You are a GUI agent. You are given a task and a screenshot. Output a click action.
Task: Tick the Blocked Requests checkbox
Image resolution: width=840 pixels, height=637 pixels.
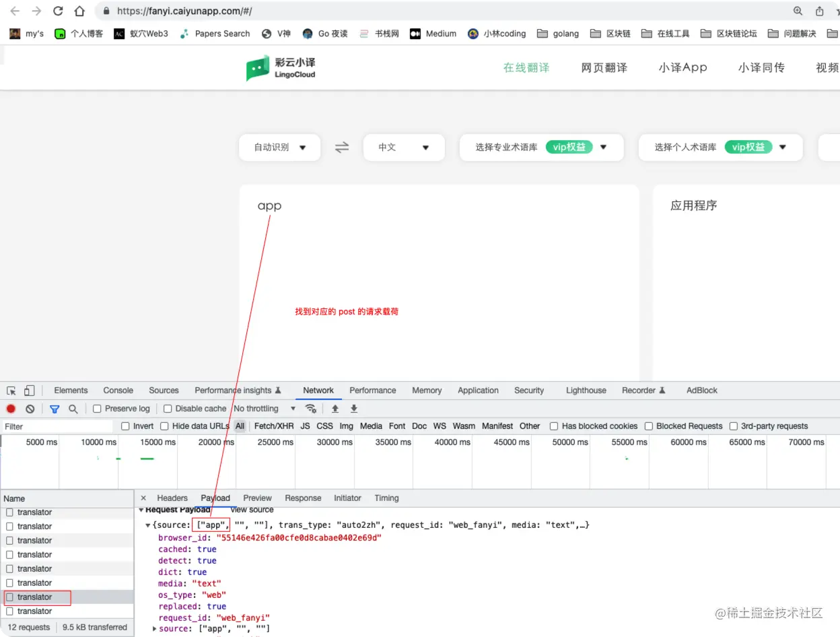click(x=649, y=426)
